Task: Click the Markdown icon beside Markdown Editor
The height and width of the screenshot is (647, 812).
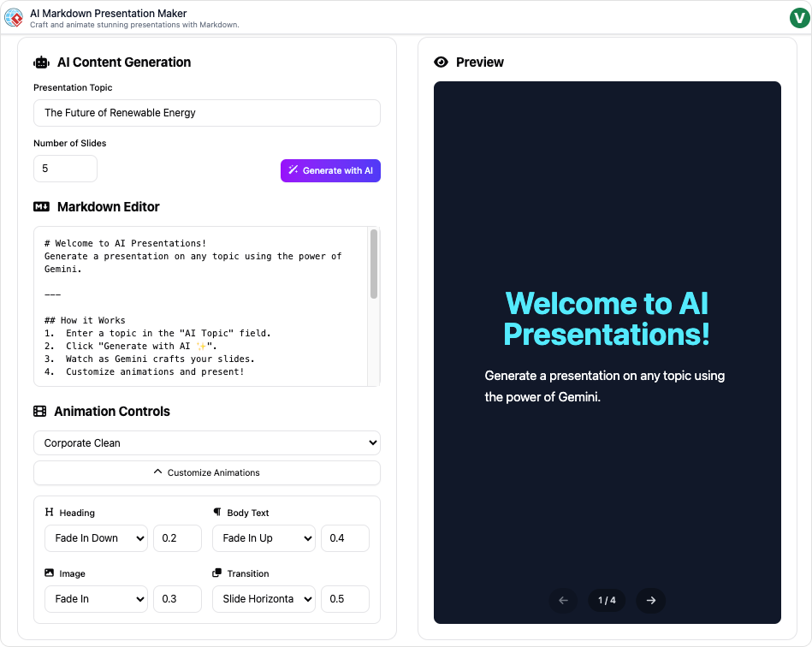Action: pos(40,206)
